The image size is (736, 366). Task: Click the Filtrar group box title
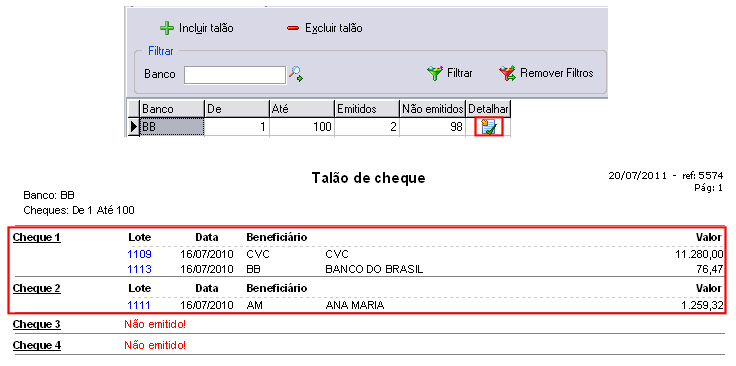point(161,51)
